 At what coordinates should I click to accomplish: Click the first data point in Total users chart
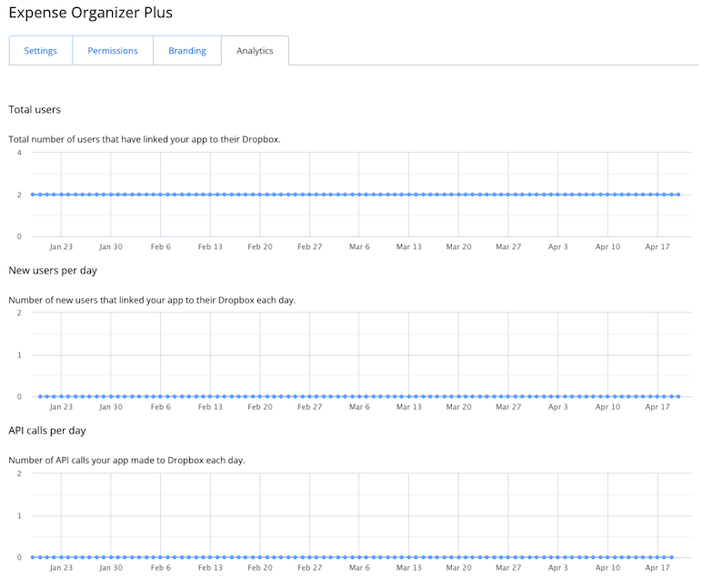tap(33, 194)
